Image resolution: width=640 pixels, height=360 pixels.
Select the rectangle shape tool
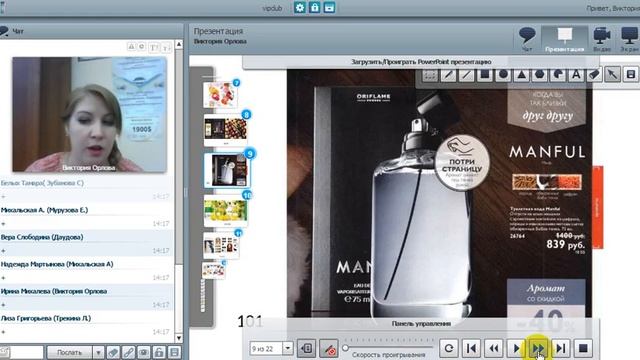(485, 75)
